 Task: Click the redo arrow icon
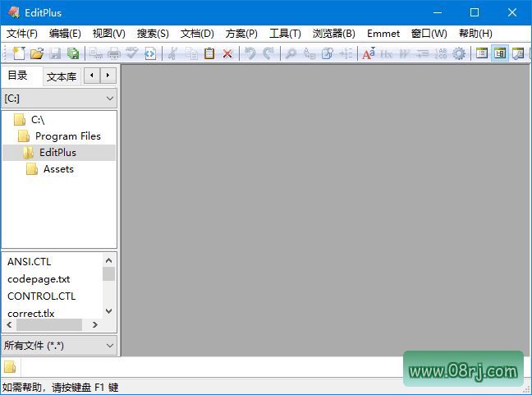268,53
